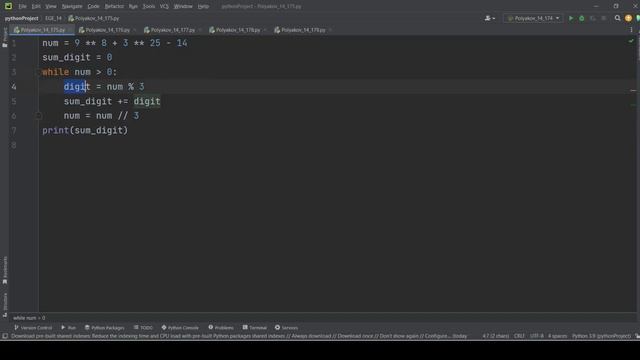Open the Window menu
Screen dimensions: 640x360
click(183, 6)
